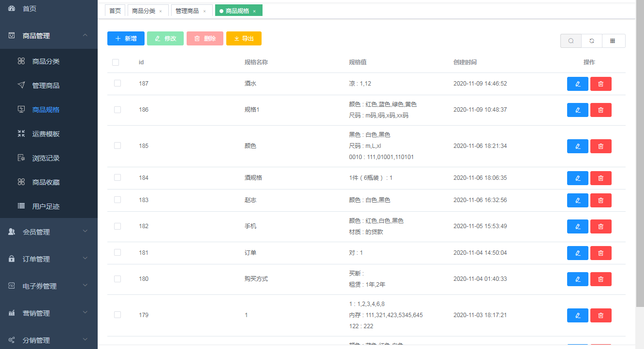The image size is (644, 349).
Task: Click the vertical scrollbar on the right
Action: point(640,155)
